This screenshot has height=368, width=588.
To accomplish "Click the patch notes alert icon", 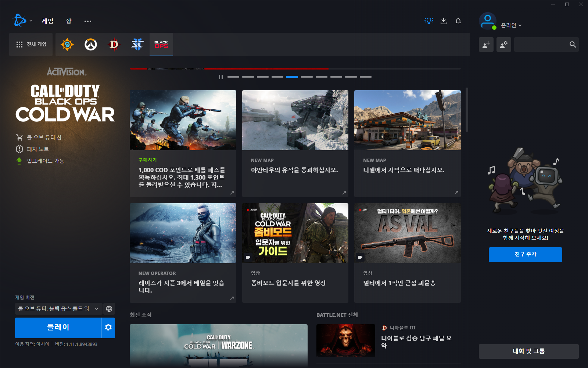I will coord(19,149).
